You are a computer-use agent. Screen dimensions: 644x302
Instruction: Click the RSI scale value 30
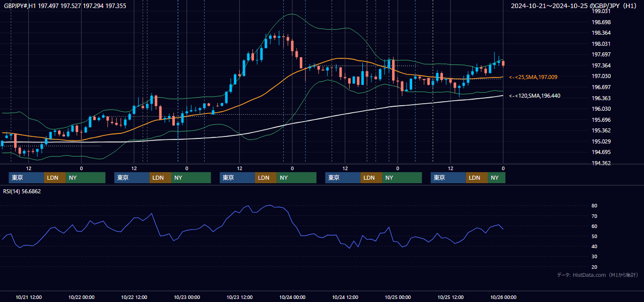click(x=595, y=256)
